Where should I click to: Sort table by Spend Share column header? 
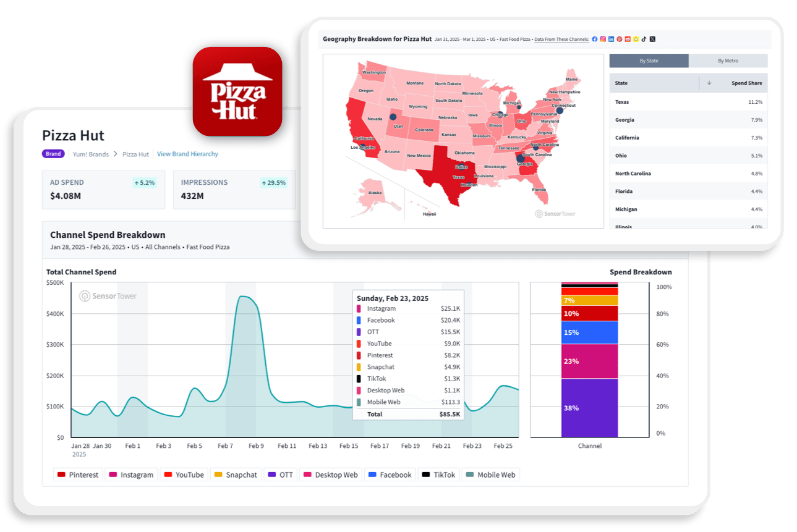(747, 83)
